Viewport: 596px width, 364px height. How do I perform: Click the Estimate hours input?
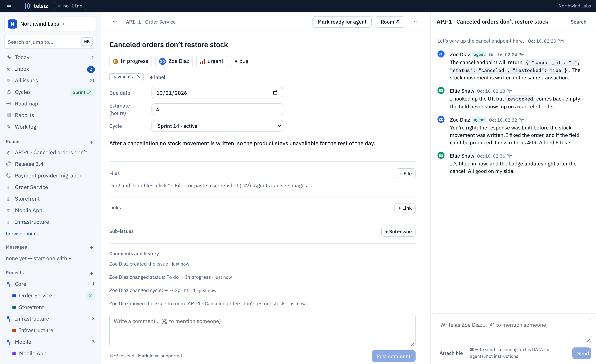tap(217, 109)
